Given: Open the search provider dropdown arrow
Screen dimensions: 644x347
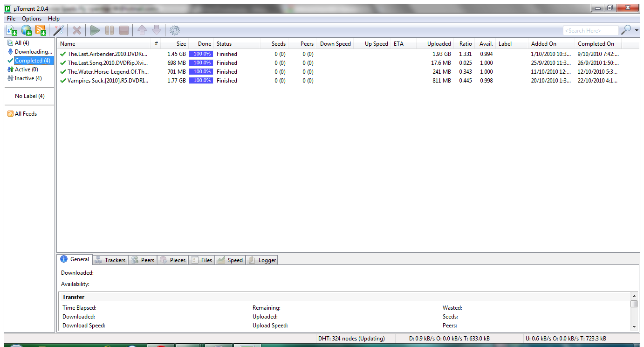Looking at the screenshot, I should pos(637,30).
